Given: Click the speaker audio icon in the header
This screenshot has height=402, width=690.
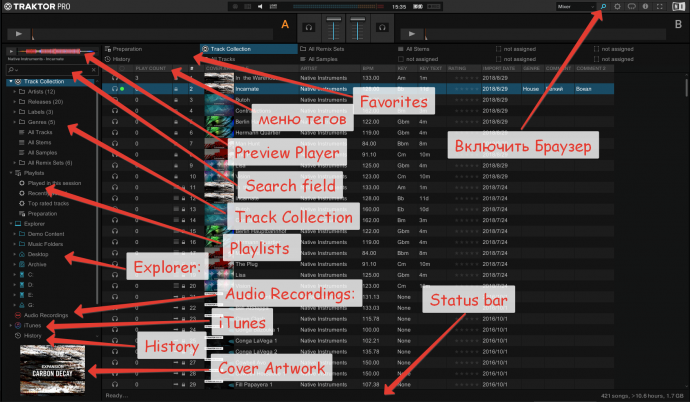Looking at the screenshot, I should [x=260, y=7].
